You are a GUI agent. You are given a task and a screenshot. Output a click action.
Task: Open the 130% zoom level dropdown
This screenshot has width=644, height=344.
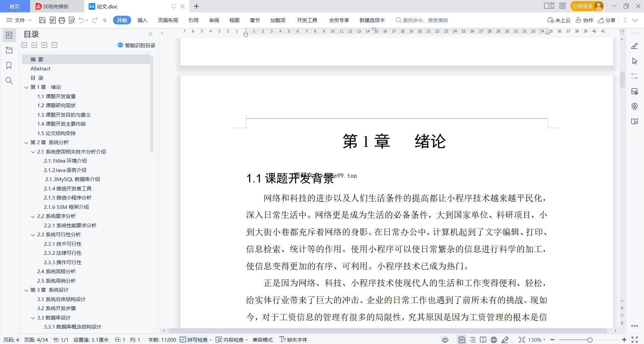pos(537,340)
